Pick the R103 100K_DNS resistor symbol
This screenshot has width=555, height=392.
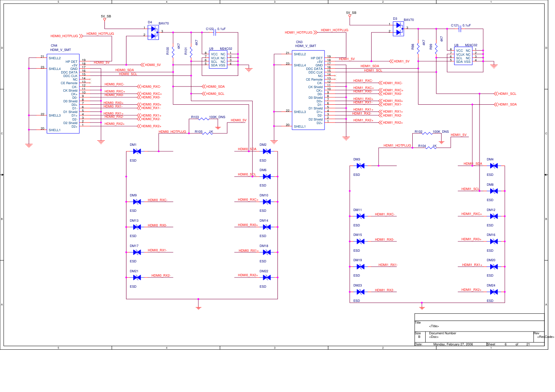(204, 119)
